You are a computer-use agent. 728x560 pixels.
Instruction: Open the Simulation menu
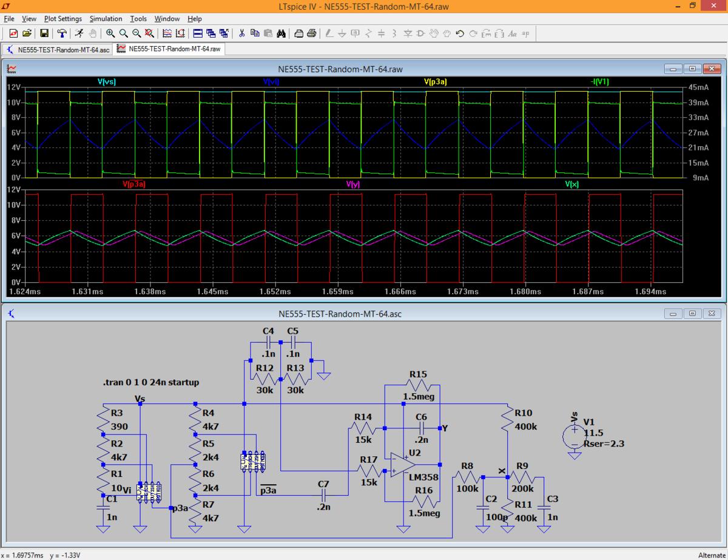(106, 19)
